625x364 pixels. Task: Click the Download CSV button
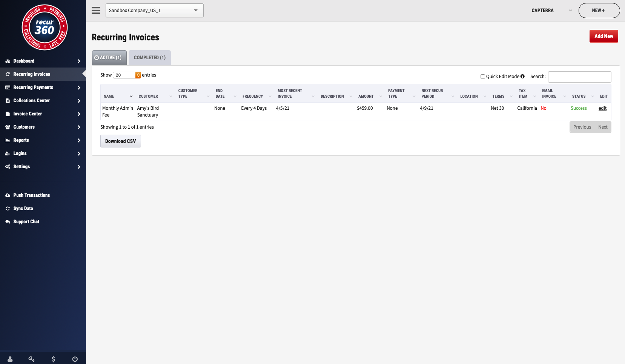point(120,141)
